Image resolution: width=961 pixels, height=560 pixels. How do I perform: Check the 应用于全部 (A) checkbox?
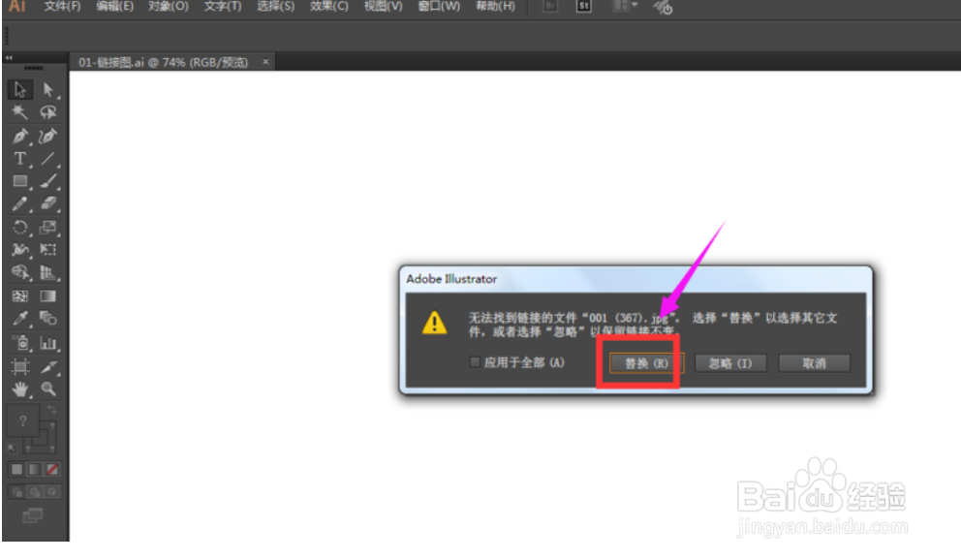click(x=475, y=362)
